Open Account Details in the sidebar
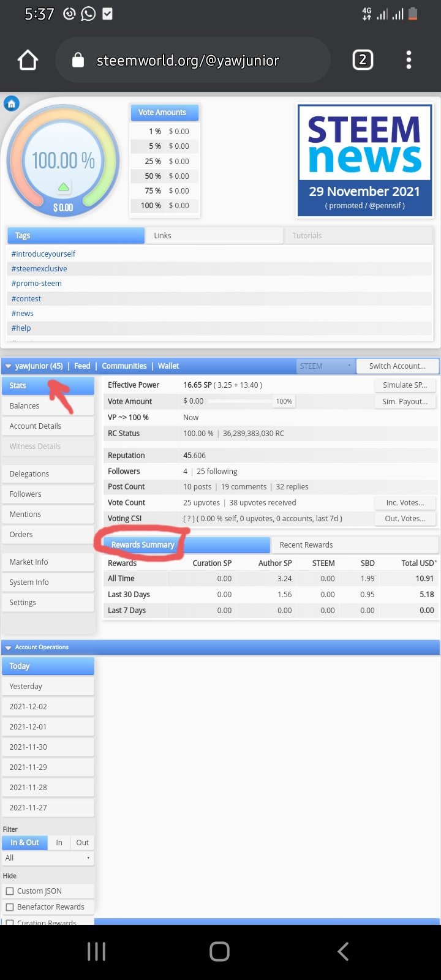The width and height of the screenshot is (441, 980). point(48,426)
